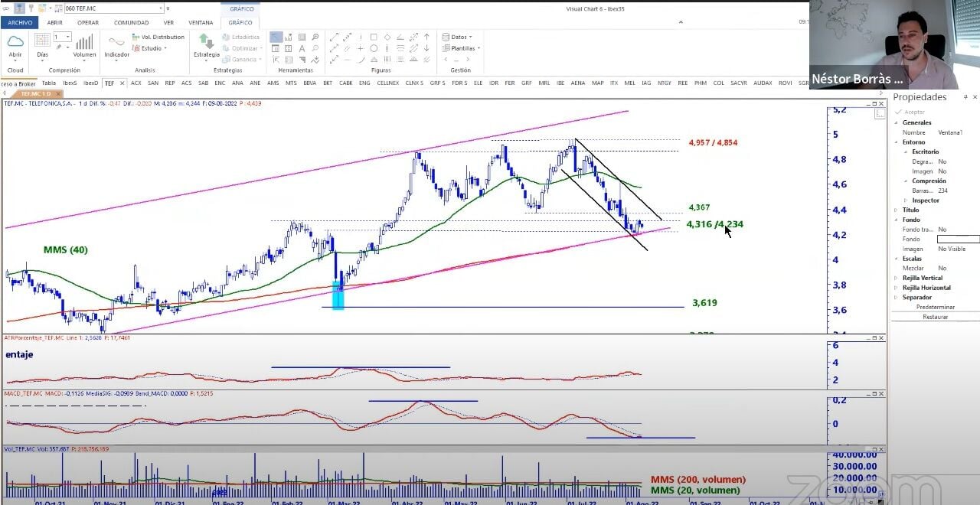Select the diamond shape figure
This screenshot has height=505, width=980.
(x=387, y=37)
